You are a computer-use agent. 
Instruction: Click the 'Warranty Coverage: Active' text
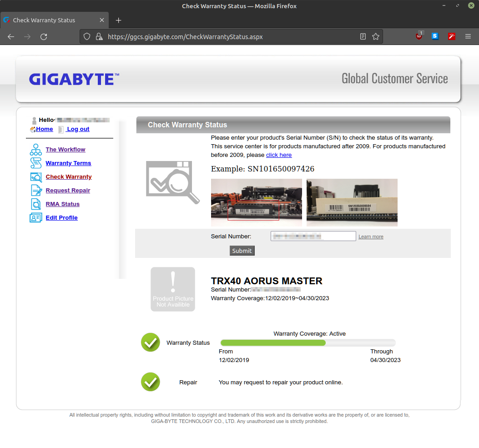309,334
